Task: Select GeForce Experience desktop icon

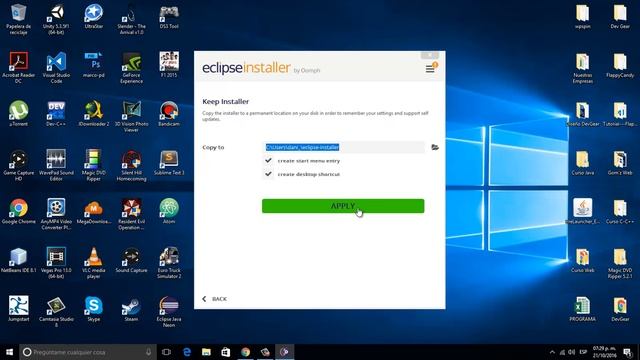Action: [x=131, y=68]
